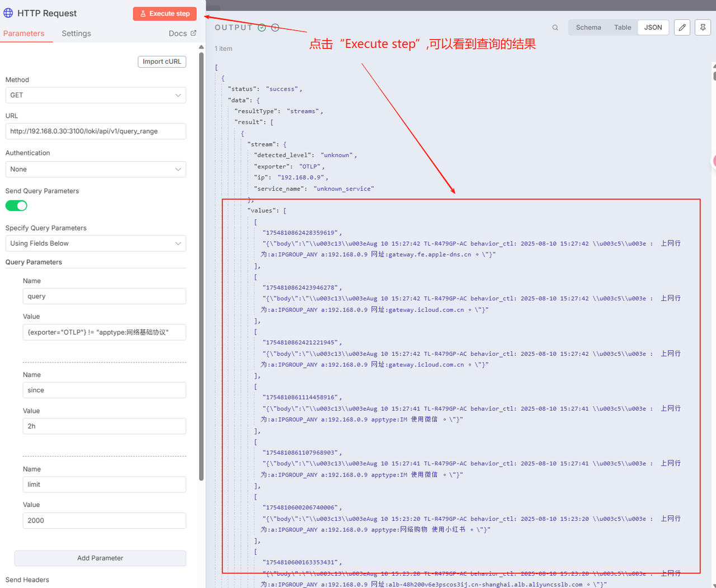Open Docs external link icon

(194, 33)
